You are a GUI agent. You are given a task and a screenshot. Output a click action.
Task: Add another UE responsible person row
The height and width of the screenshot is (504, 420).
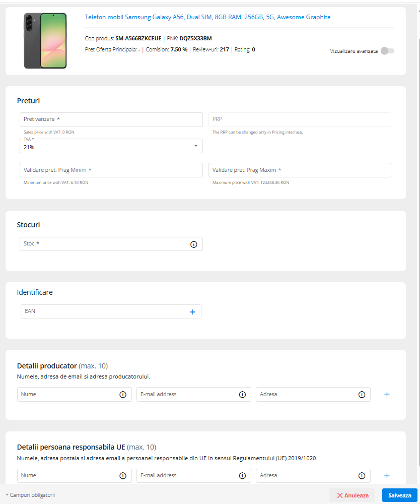pyautogui.click(x=387, y=475)
